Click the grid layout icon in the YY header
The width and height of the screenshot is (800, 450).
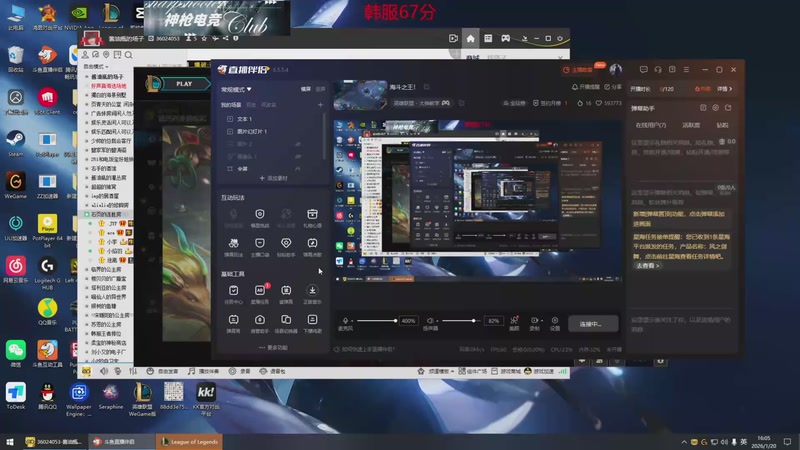[x=488, y=38]
